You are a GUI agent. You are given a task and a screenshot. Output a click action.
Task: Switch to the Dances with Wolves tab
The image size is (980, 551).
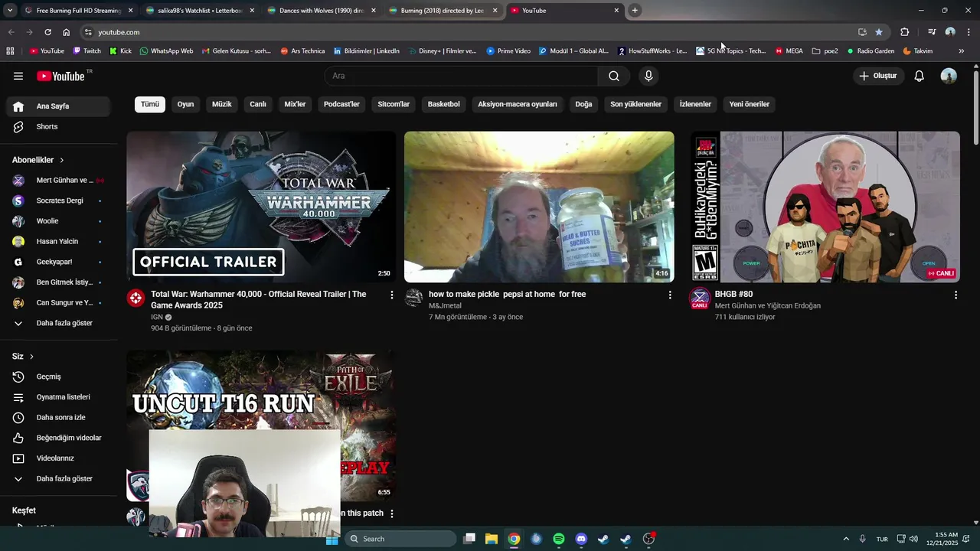pyautogui.click(x=322, y=11)
